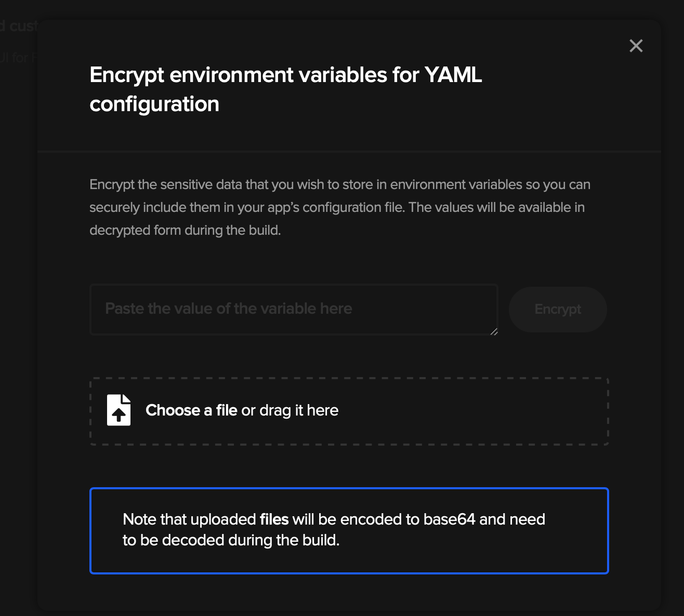Click the divider line under the title
Viewport: 684px width, 616px height.
coord(349,151)
